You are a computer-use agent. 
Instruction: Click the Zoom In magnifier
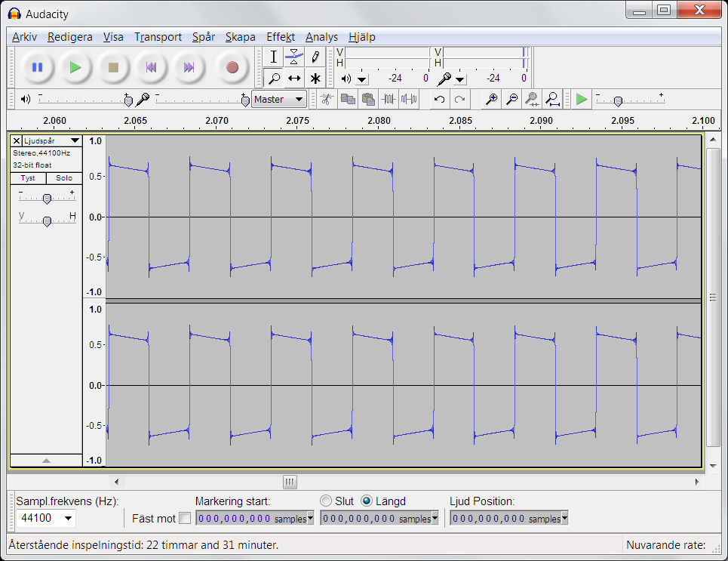click(491, 99)
